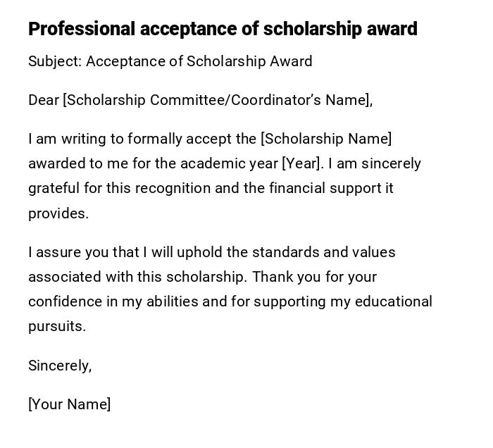Click the "Subject: Acceptance of Scholarship Award" line

click(170, 61)
